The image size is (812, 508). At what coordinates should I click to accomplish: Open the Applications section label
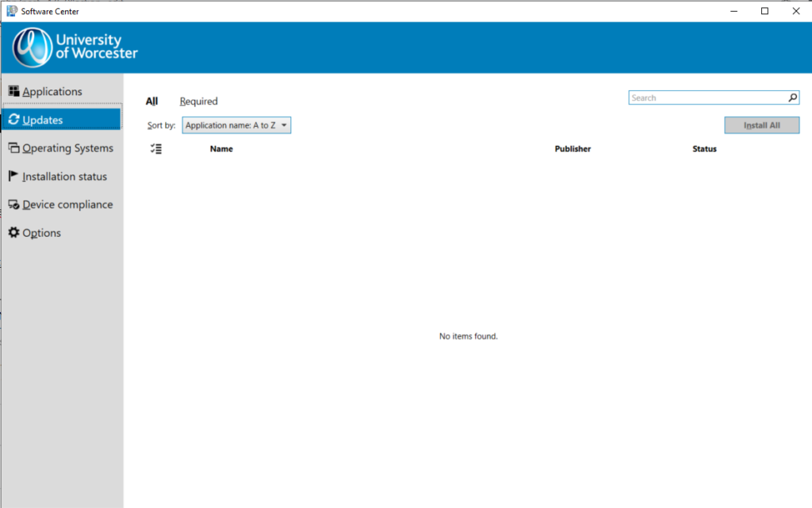pos(52,92)
